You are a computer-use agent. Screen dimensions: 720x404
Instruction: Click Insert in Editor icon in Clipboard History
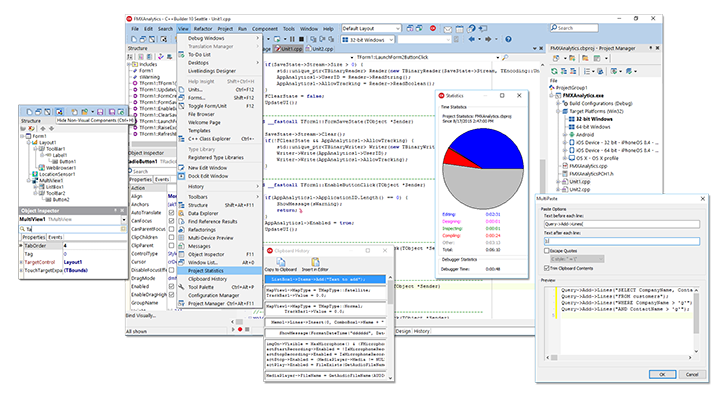point(315,262)
